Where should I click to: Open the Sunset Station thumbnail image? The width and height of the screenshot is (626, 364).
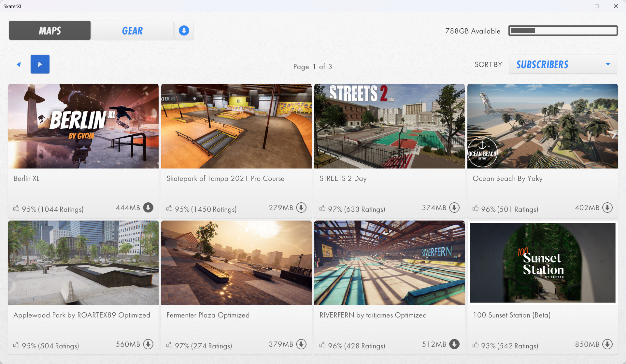pos(543,263)
